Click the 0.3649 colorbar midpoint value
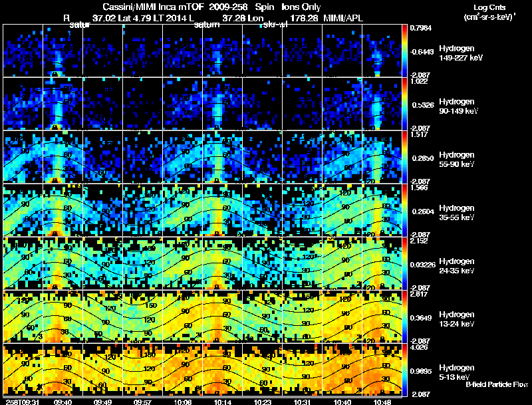 point(421,318)
